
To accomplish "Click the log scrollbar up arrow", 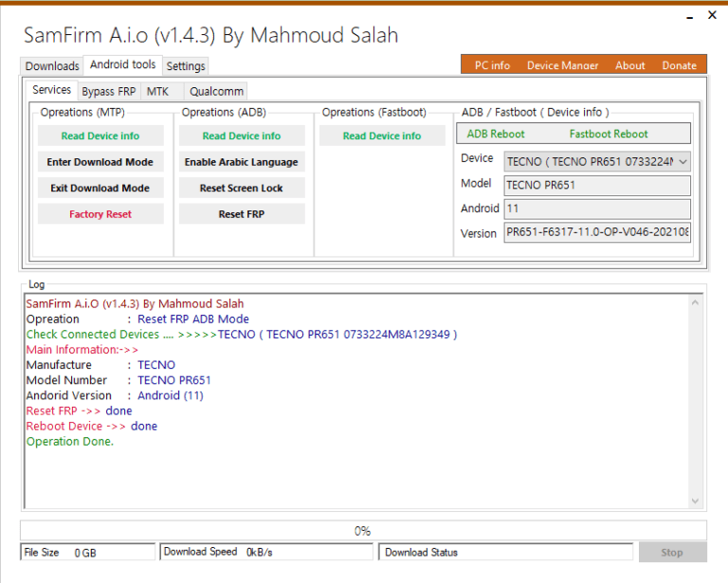I will (695, 302).
